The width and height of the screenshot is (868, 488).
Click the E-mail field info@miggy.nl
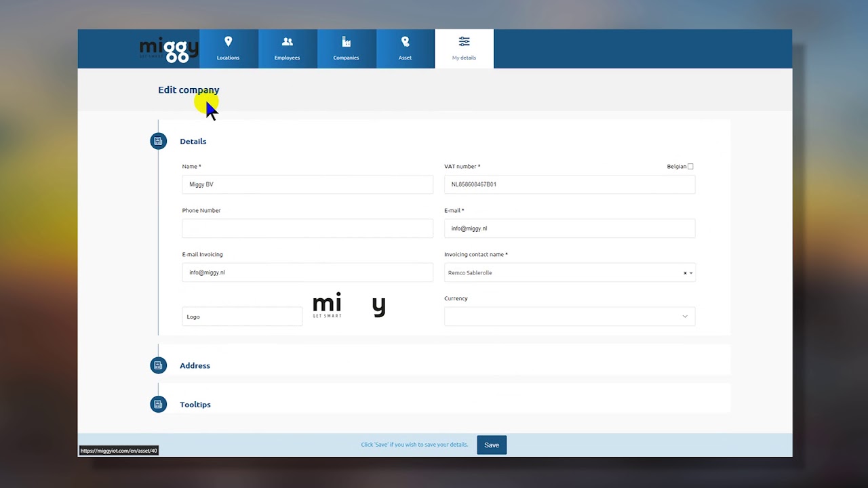pyautogui.click(x=570, y=228)
